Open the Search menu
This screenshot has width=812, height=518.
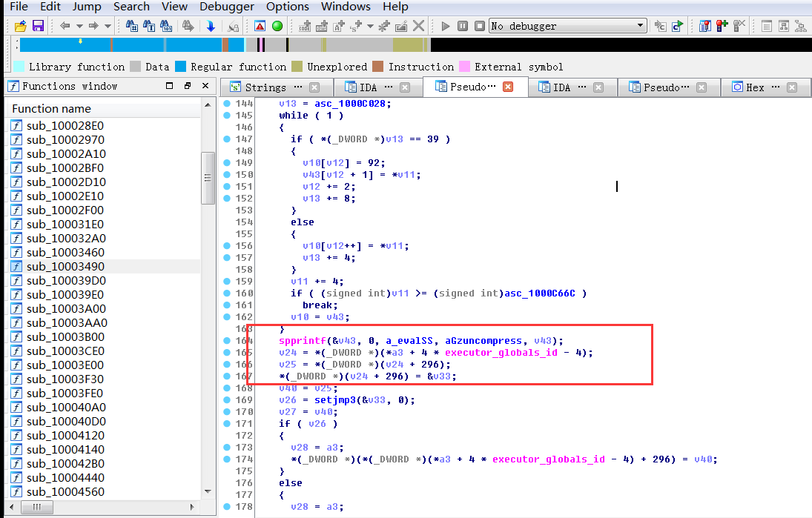(x=131, y=7)
